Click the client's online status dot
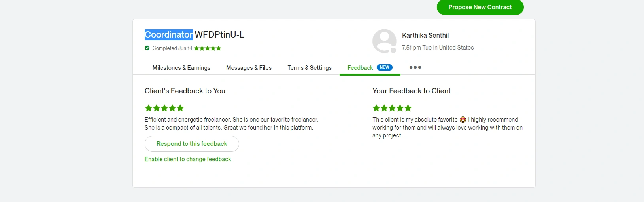Viewport: 644px width, 202px height. pyautogui.click(x=393, y=50)
